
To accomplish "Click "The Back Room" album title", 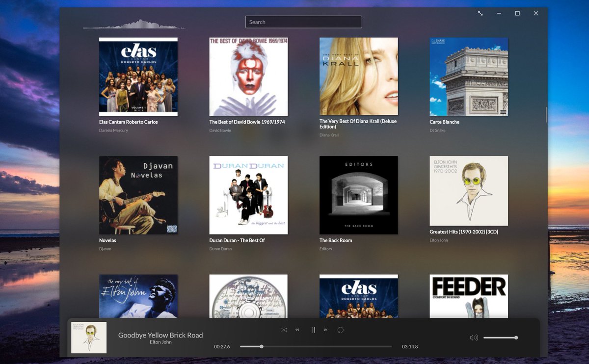I will (336, 241).
